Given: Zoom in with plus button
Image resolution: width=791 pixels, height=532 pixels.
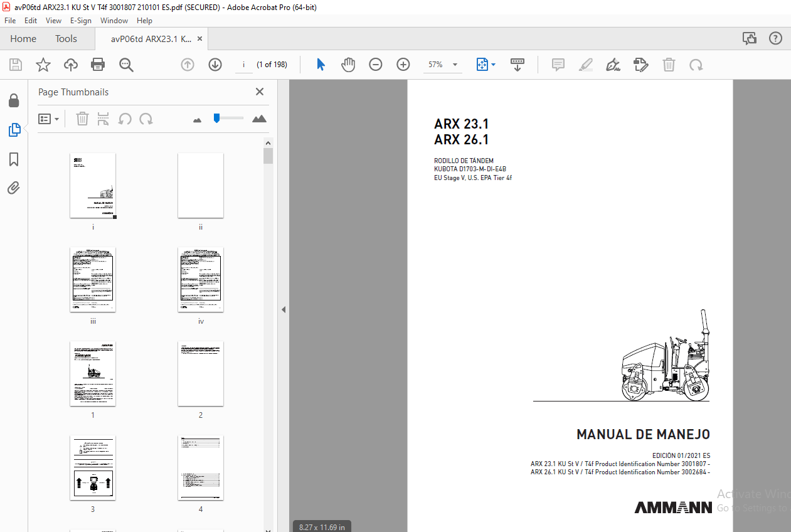Looking at the screenshot, I should (x=403, y=65).
